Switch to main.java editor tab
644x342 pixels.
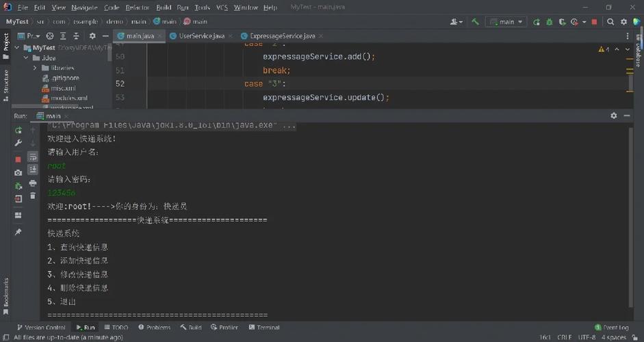[139, 36]
